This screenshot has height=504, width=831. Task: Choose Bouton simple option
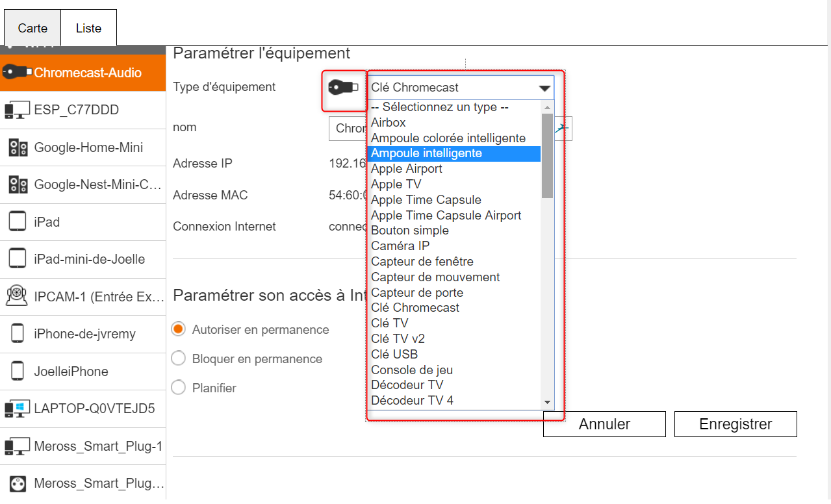[454, 231]
